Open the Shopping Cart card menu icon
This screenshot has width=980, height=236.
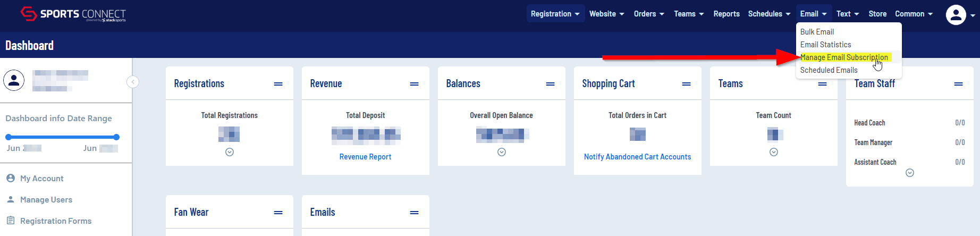tap(686, 84)
